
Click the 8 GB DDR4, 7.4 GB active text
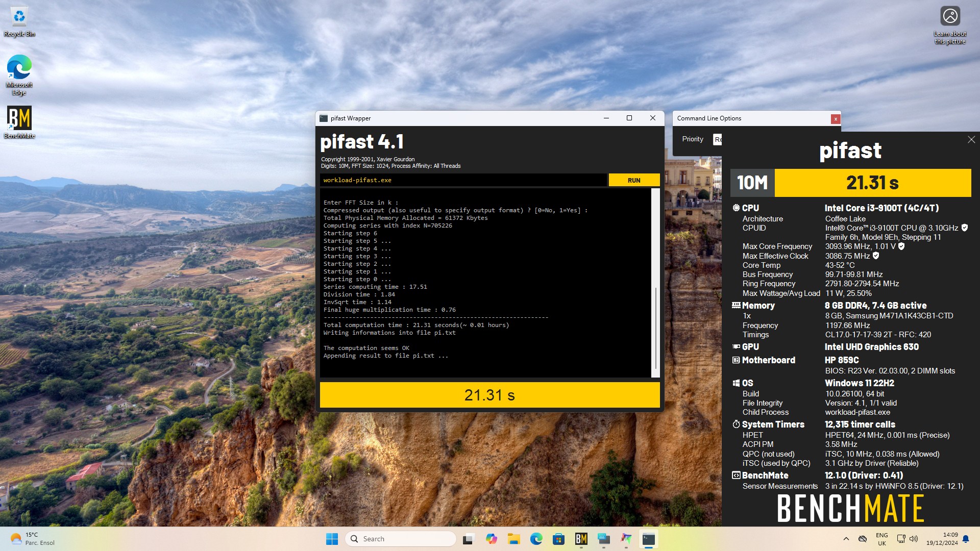coord(875,305)
